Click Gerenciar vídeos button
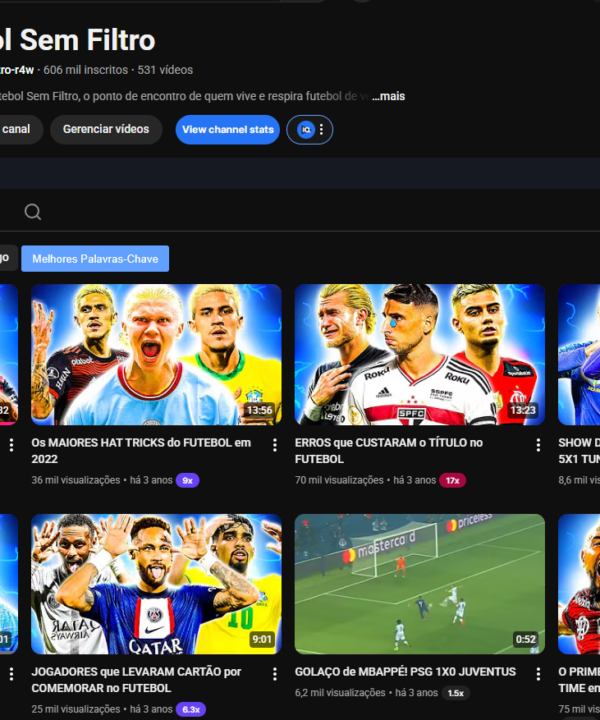The width and height of the screenshot is (600, 720). click(106, 129)
